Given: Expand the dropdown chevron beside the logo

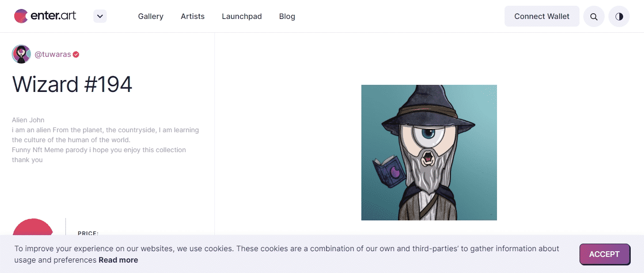Looking at the screenshot, I should point(100,16).
